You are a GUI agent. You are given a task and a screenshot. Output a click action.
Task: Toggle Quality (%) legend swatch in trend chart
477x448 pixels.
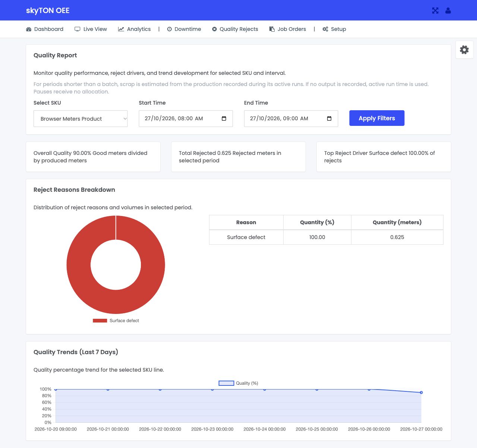(x=226, y=383)
